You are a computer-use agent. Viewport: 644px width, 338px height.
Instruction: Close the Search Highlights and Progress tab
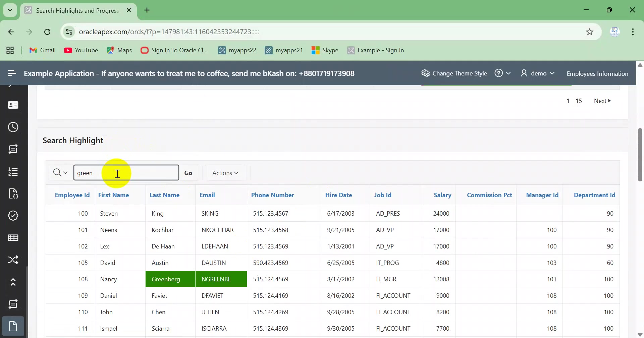[129, 10]
